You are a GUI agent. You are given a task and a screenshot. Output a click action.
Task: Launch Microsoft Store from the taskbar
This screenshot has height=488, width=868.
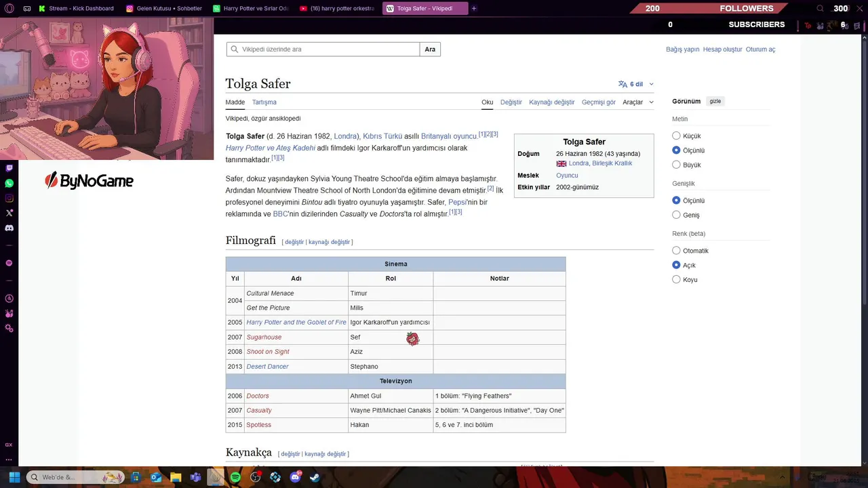[136, 477]
